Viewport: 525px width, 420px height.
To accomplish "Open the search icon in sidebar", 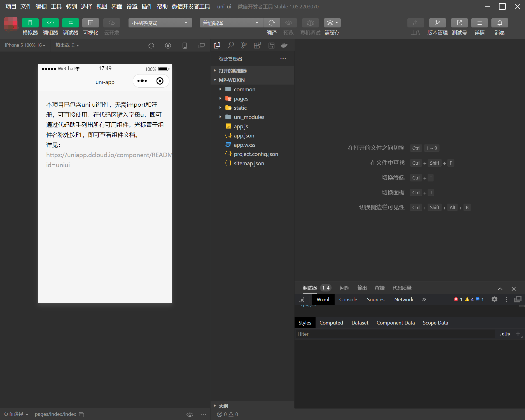I will pos(230,45).
